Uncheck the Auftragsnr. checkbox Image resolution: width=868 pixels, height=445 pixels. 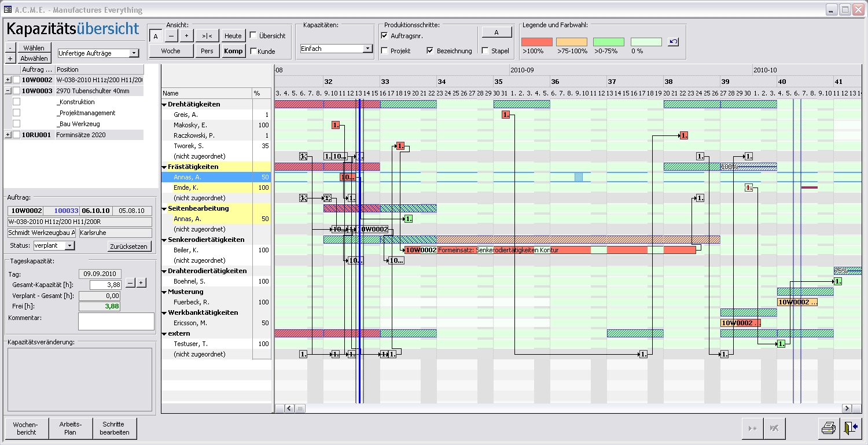point(385,36)
